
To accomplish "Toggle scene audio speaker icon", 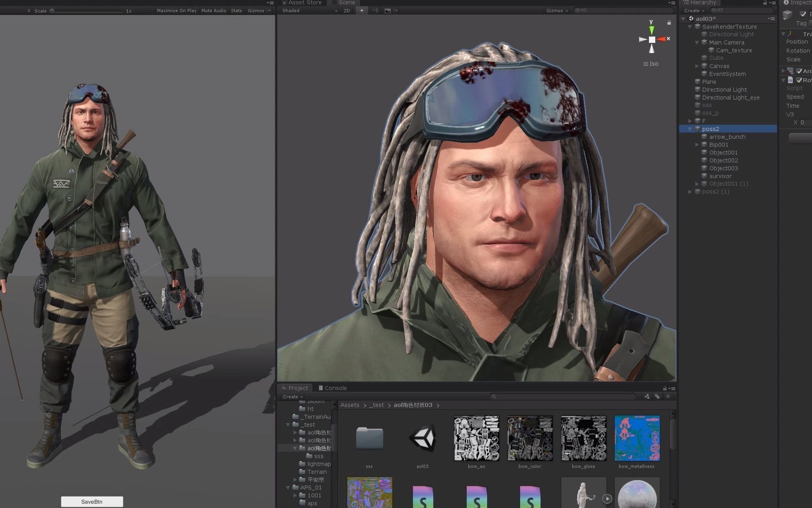I will 375,11.
